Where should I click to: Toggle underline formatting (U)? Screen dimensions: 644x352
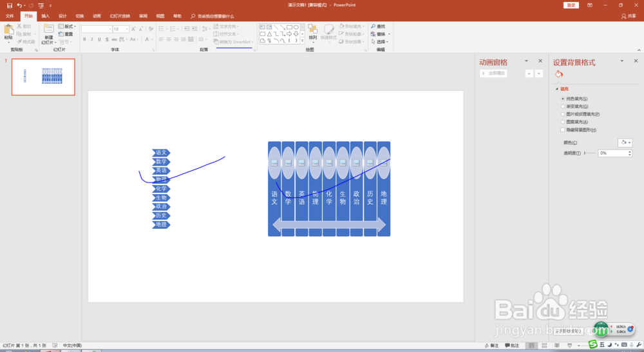point(99,39)
